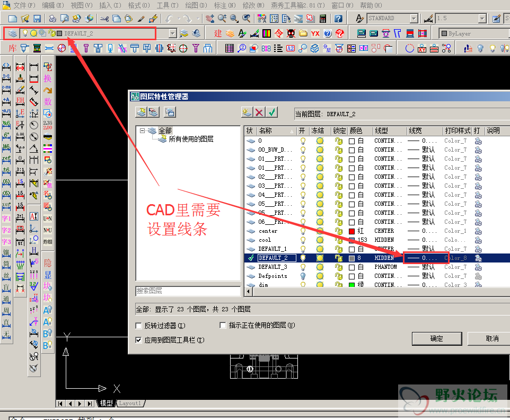Click the Layer Previous icon

196,33
